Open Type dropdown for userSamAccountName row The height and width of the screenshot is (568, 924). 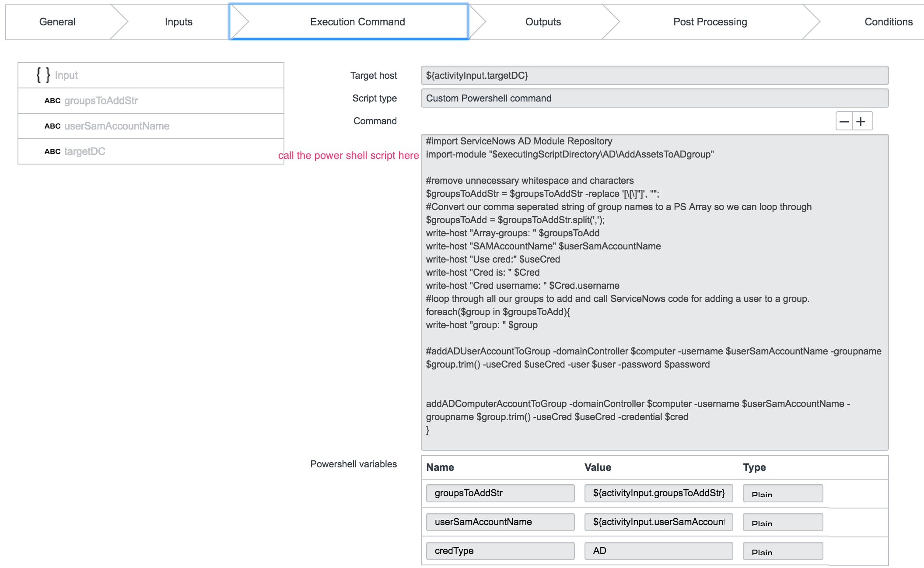point(783,522)
